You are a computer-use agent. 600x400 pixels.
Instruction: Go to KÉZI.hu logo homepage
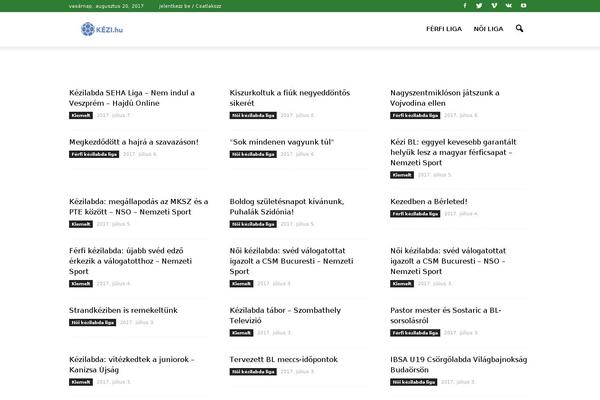(x=102, y=29)
